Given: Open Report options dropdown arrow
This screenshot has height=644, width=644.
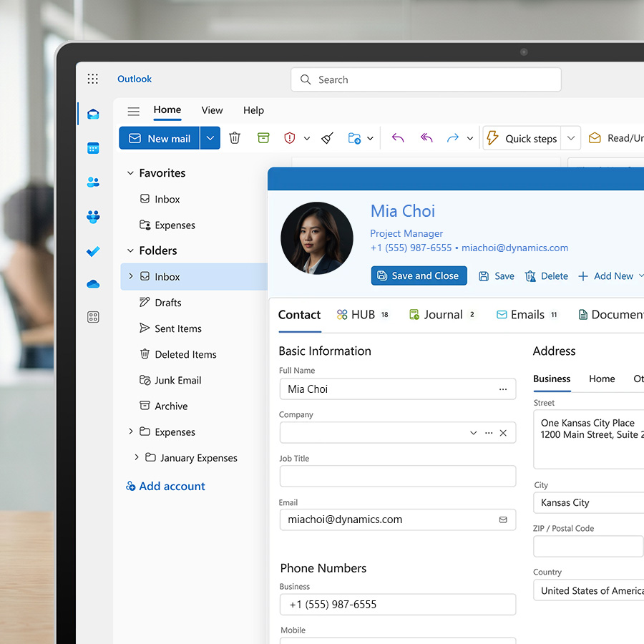Looking at the screenshot, I should [307, 138].
